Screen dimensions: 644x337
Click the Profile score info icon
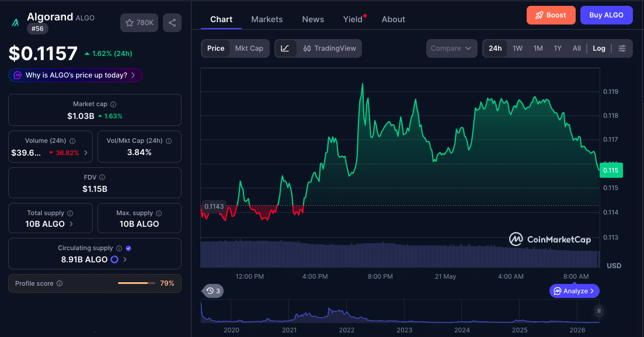pos(60,283)
